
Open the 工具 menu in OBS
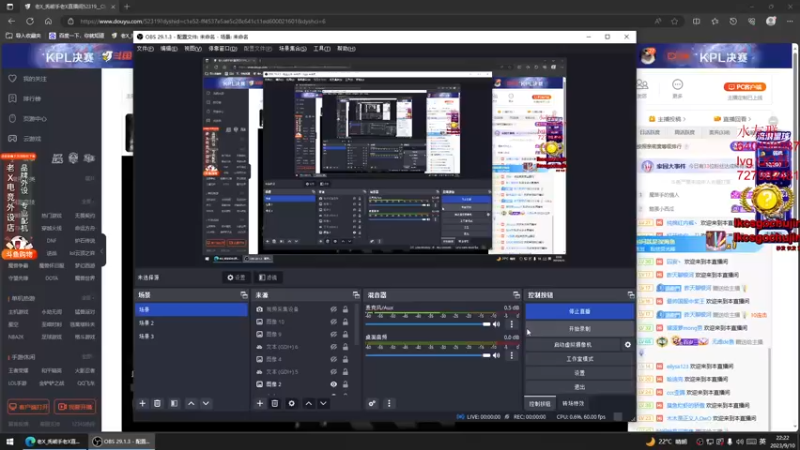click(322, 48)
